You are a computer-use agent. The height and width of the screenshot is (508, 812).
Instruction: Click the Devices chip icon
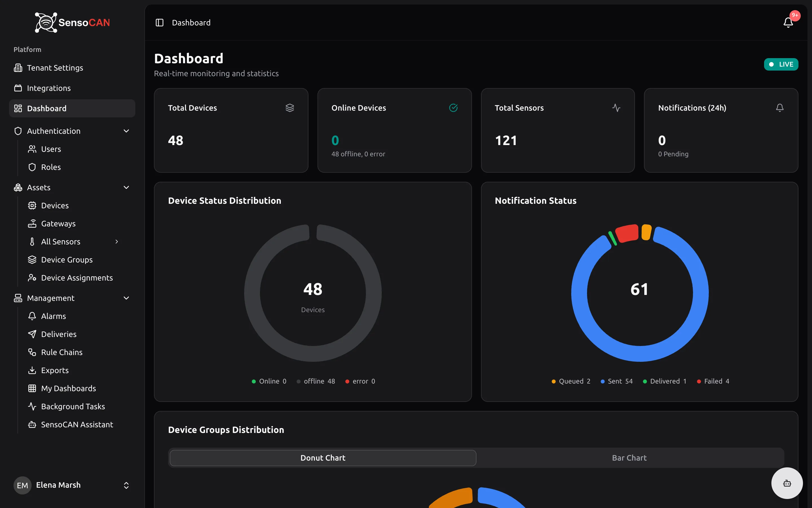32,205
